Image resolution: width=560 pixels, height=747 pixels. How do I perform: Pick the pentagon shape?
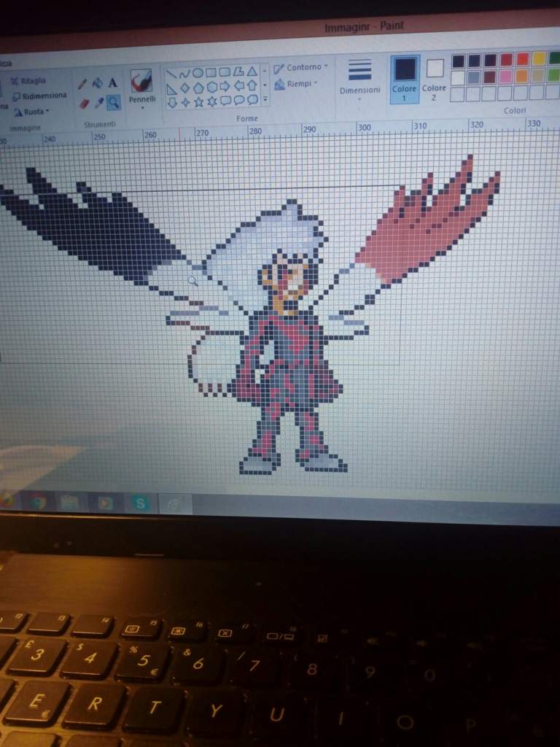198,88
